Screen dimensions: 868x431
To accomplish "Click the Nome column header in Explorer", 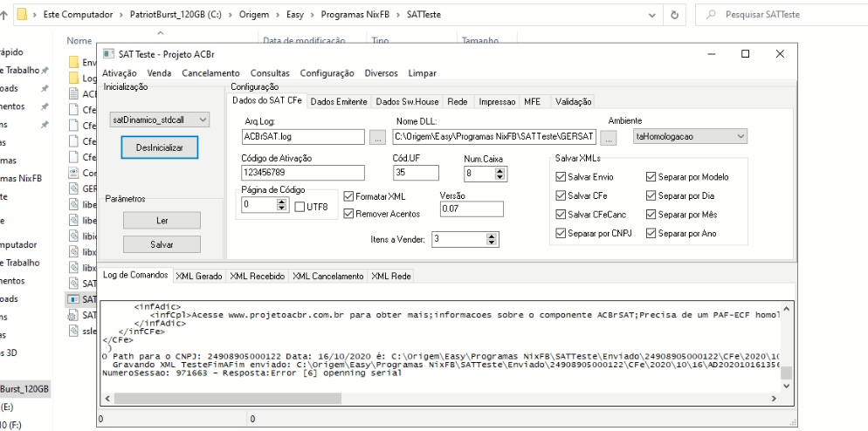I will (x=79, y=40).
